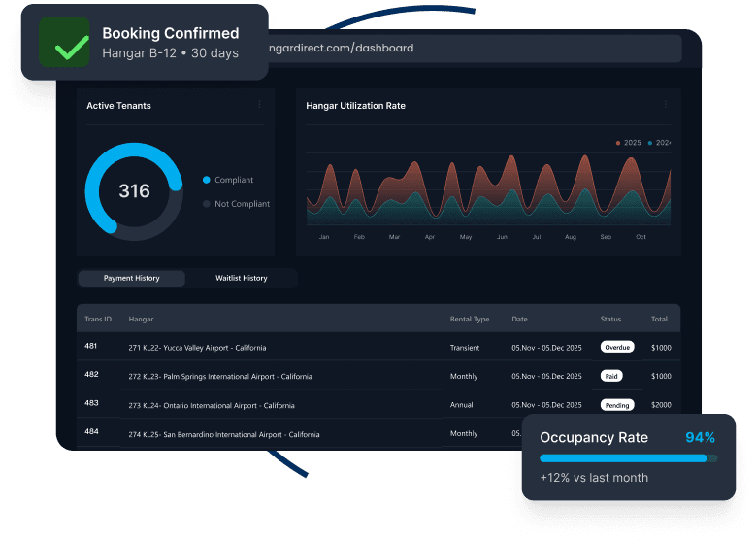
Task: Select the Yucca Valley Airport hangar row
Action: click(x=378, y=347)
